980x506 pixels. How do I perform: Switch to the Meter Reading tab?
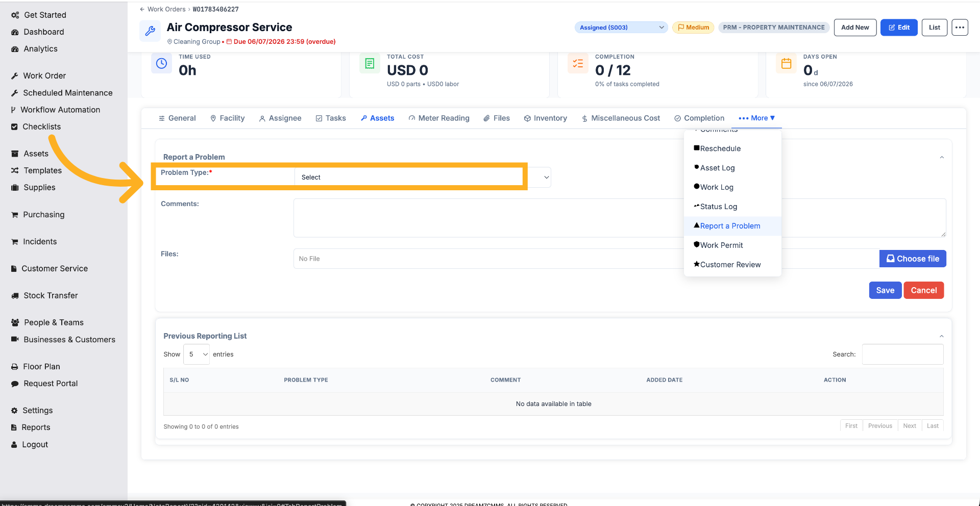coord(439,118)
